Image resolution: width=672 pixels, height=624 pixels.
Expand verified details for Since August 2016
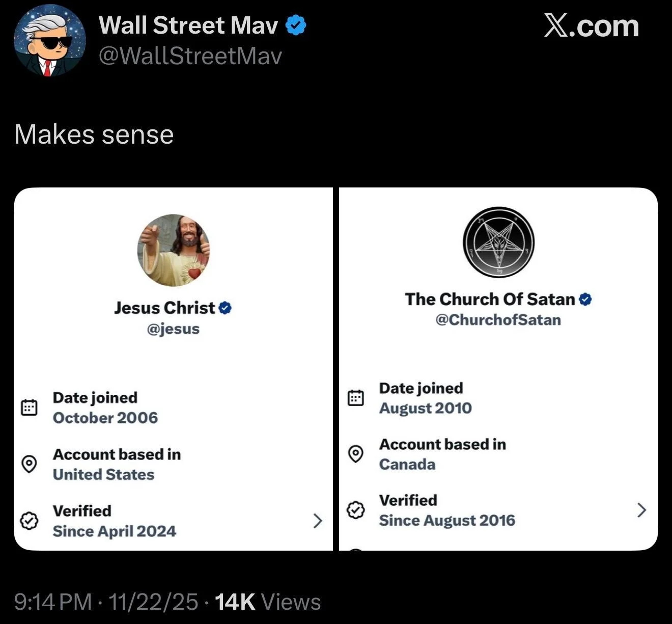pos(641,510)
